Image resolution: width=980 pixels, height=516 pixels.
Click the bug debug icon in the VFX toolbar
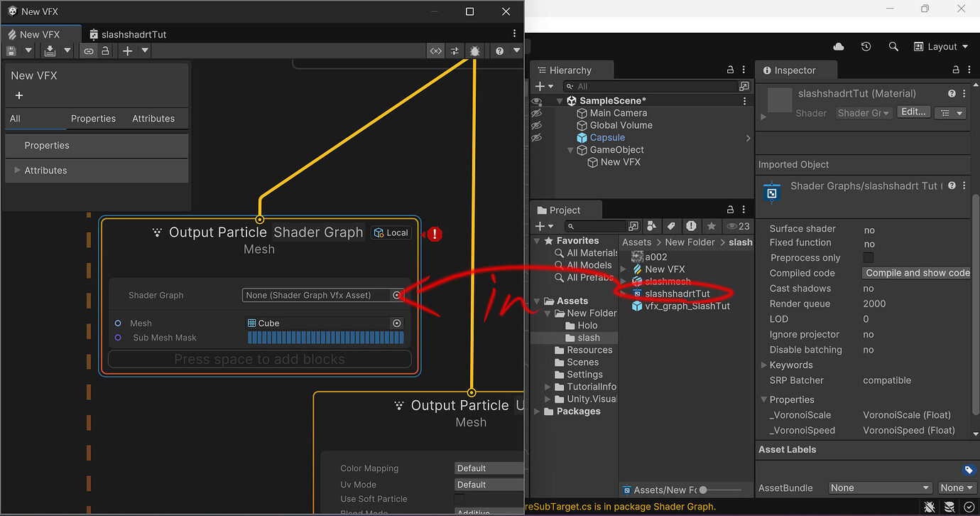474,50
